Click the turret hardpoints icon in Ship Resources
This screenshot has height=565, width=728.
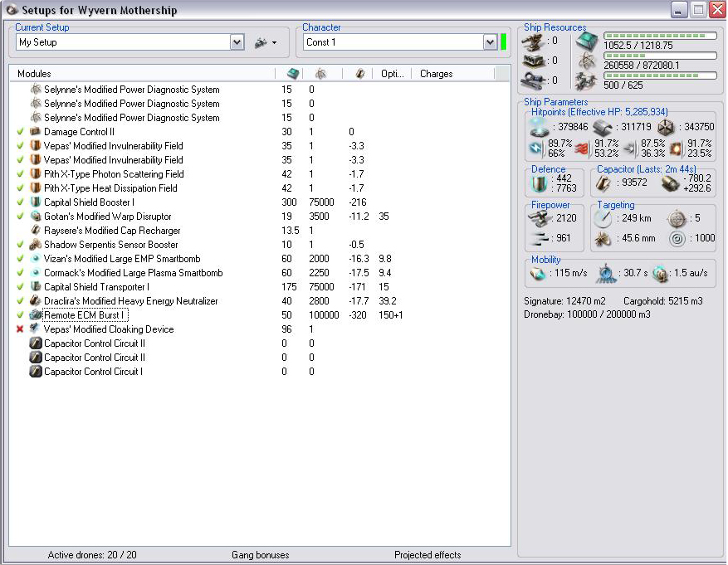(x=533, y=41)
